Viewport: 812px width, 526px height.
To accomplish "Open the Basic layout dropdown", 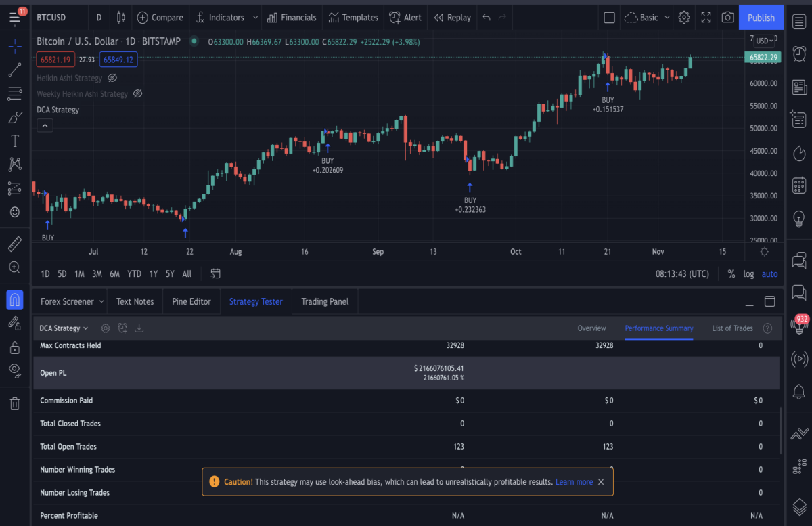I will coord(648,18).
